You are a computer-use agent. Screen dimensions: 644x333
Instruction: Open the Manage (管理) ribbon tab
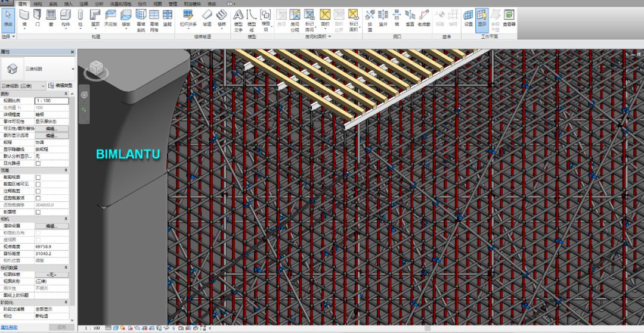tap(173, 4)
